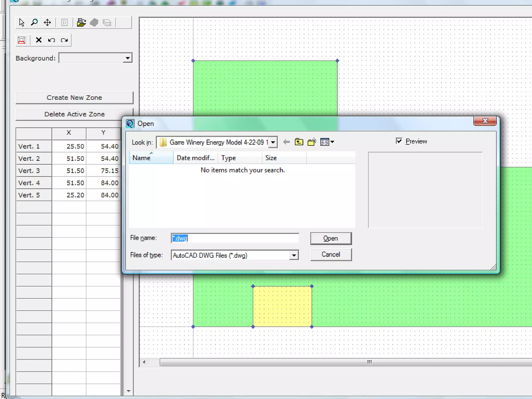The width and height of the screenshot is (532, 399).
Task: Open the view menu dropdown arrow
Action: [332, 142]
